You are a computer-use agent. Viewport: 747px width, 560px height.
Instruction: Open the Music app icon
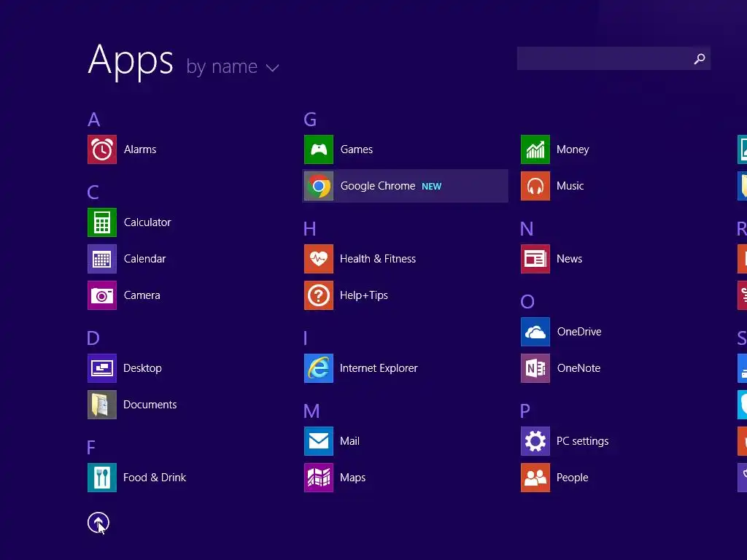pyautogui.click(x=535, y=186)
